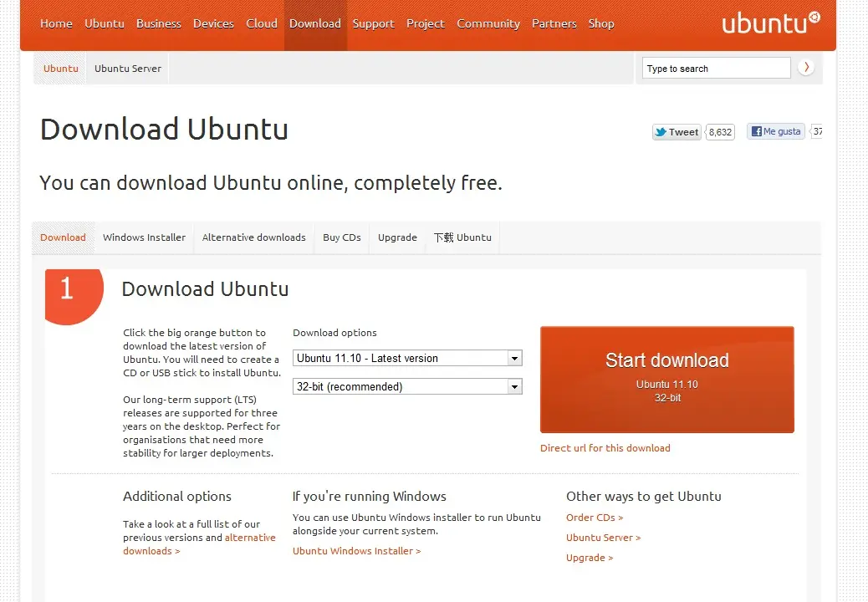This screenshot has height=602, width=868.
Task: Open the Devices navigation item
Action: point(213,23)
